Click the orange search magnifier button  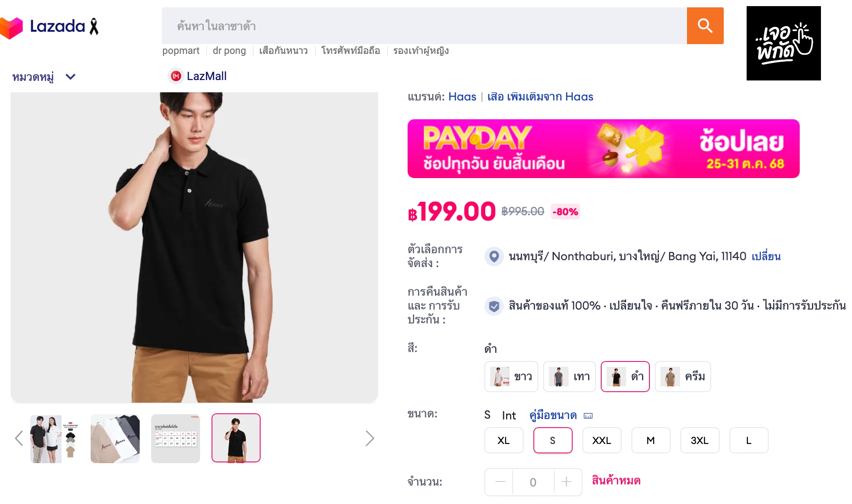click(x=705, y=26)
